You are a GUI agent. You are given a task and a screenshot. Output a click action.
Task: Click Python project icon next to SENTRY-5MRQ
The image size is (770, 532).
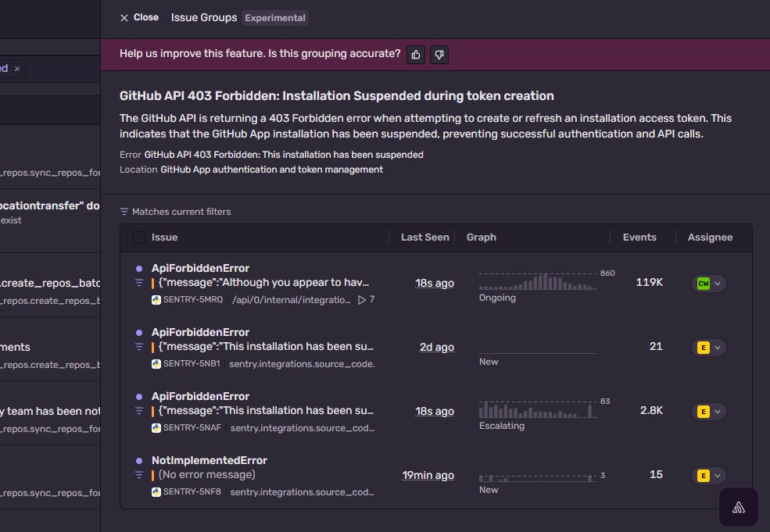156,300
